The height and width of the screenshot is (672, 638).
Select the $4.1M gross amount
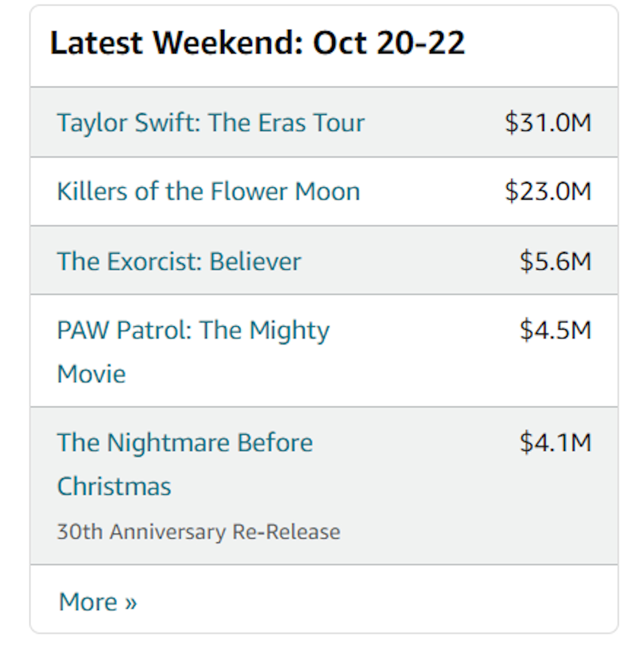(555, 443)
